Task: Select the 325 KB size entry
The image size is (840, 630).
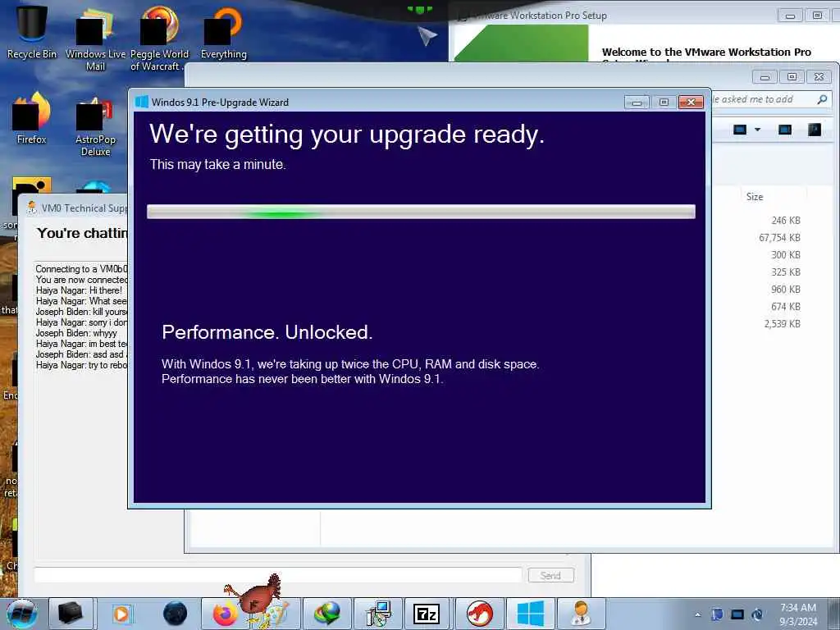Action: click(x=786, y=272)
